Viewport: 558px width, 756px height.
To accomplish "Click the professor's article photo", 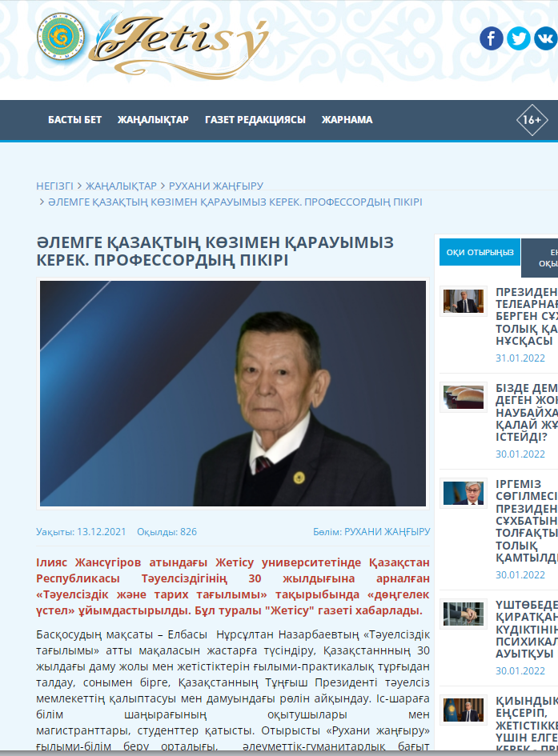I will point(232,393).
